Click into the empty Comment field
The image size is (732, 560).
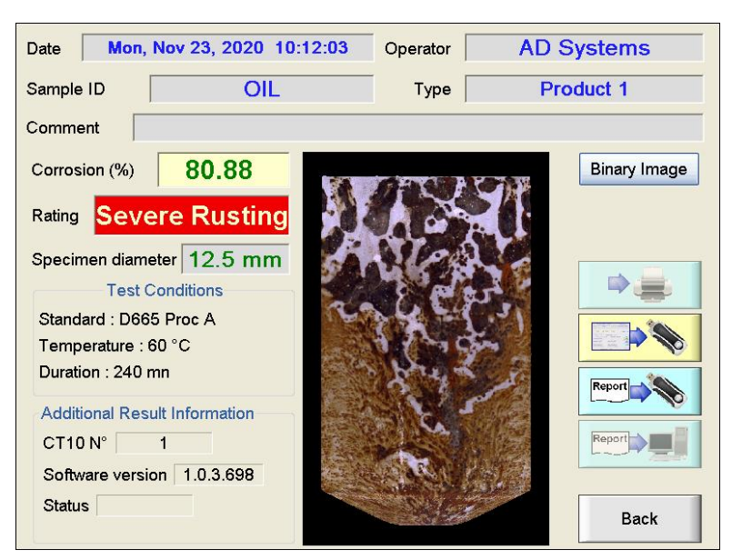click(x=418, y=127)
